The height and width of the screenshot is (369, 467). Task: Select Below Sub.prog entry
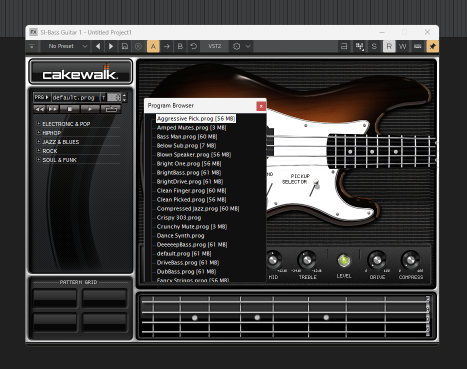point(186,146)
